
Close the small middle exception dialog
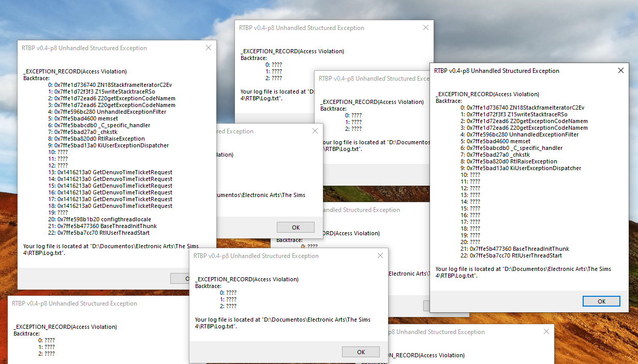(x=315, y=131)
